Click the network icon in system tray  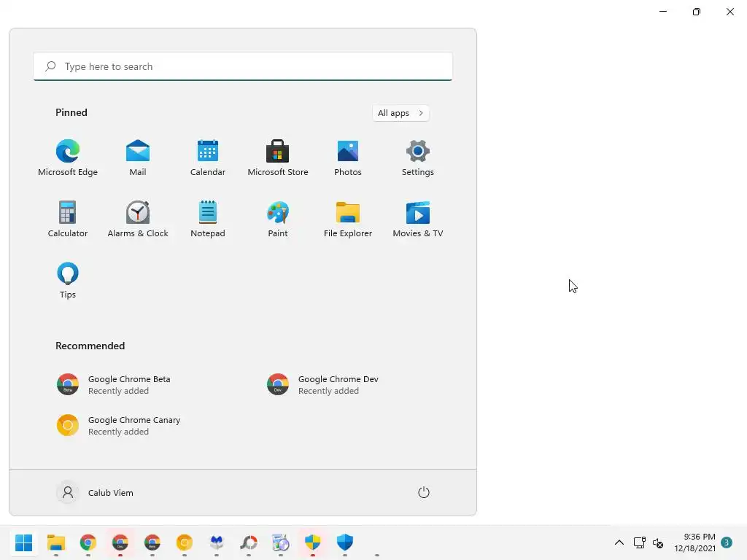coord(639,542)
